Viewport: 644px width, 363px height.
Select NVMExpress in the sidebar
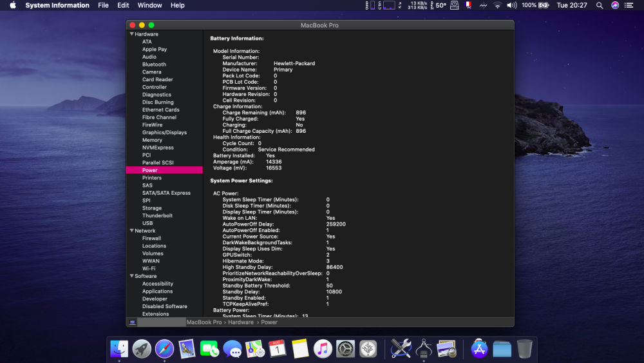coord(158,148)
